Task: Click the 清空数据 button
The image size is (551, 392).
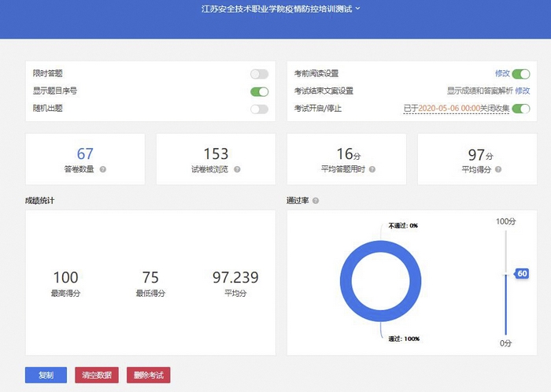Action: pyautogui.click(x=97, y=375)
